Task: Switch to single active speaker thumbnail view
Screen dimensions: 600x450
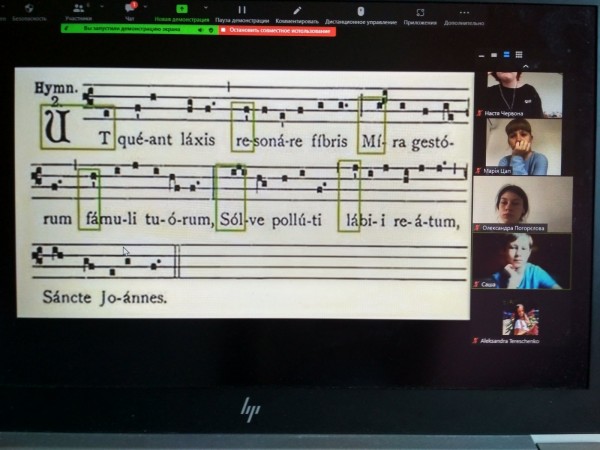Action: click(x=494, y=55)
